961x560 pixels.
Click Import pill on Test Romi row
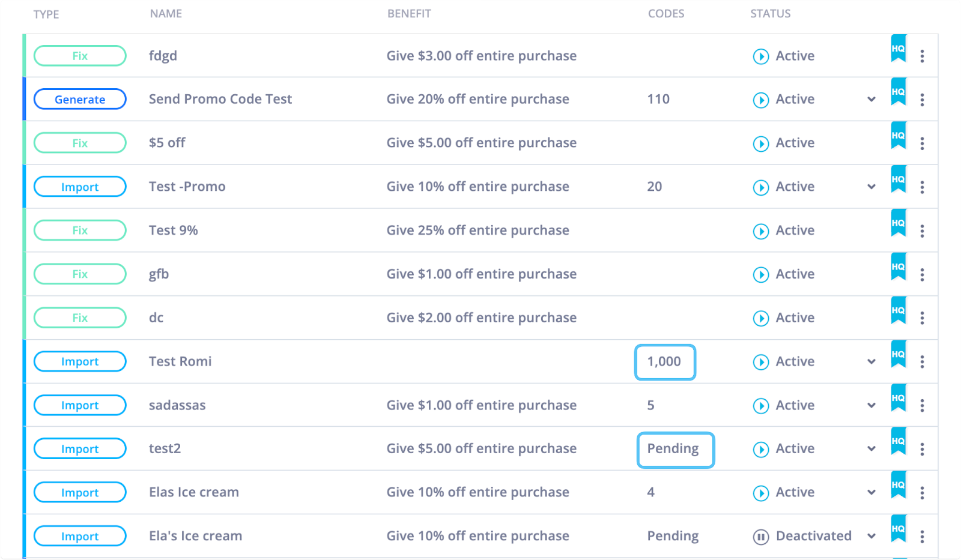[80, 362]
